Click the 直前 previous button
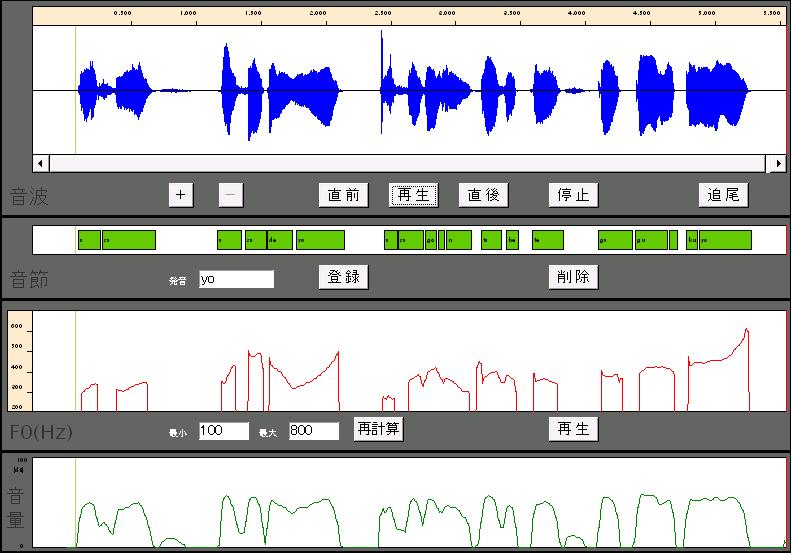 coord(344,195)
